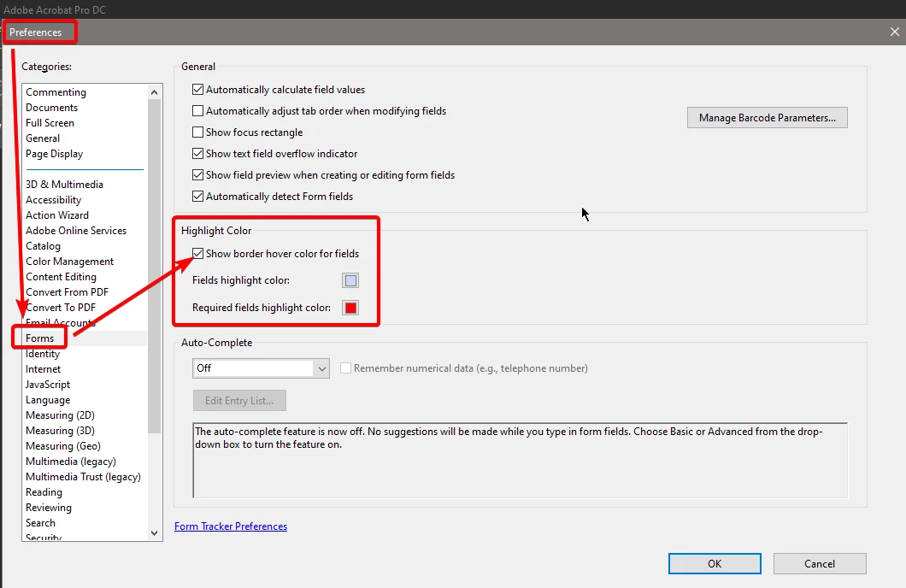Select Forms category
Screen dimensions: 906x588
point(40,338)
